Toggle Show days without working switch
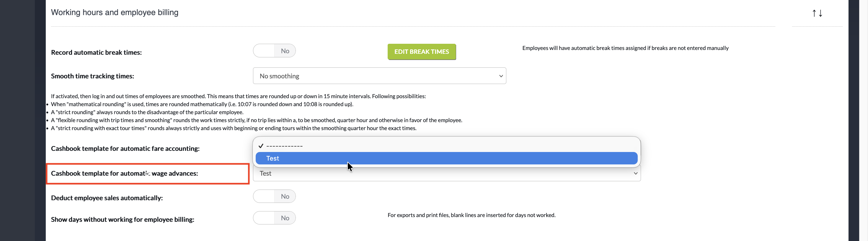 tap(274, 218)
